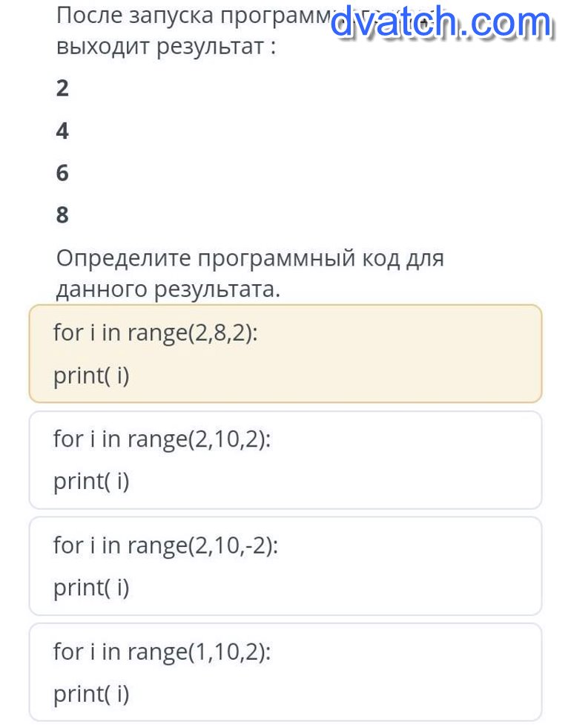
Task: Click the 'Определите программный код' question text
Action: pos(250,258)
